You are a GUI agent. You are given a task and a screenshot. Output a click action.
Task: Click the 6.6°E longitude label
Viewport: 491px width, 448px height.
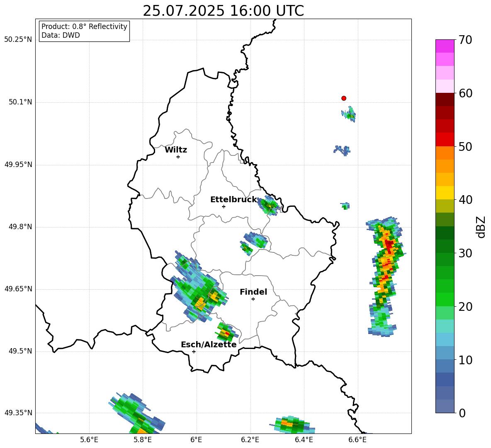[357, 440]
